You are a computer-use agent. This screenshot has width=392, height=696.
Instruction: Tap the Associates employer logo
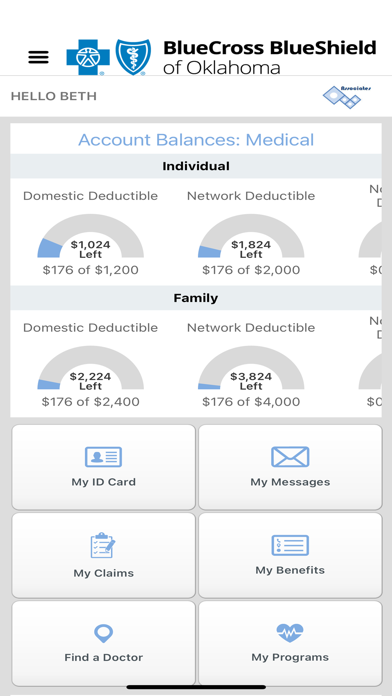347,97
